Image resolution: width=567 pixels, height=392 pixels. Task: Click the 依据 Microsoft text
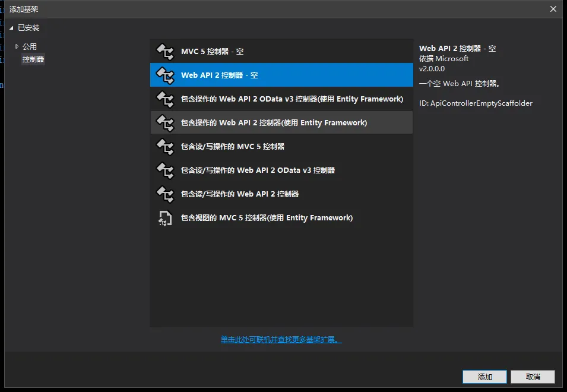(x=444, y=59)
